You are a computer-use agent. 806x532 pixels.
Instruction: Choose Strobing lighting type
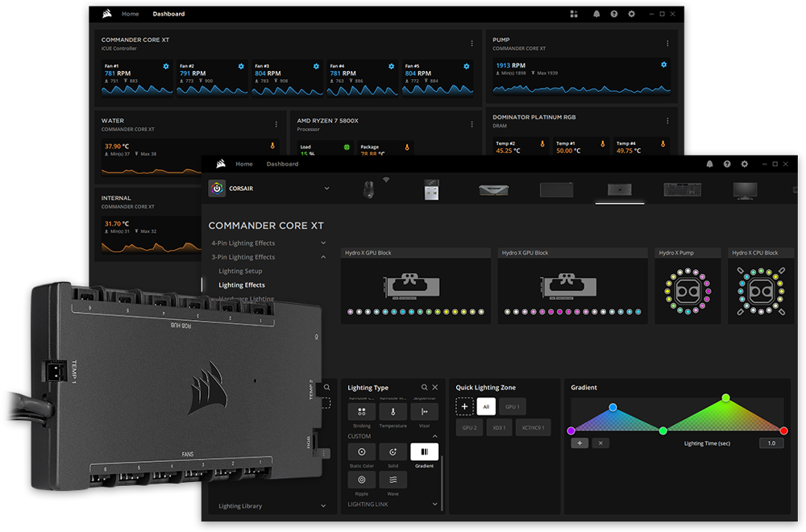tap(361, 412)
